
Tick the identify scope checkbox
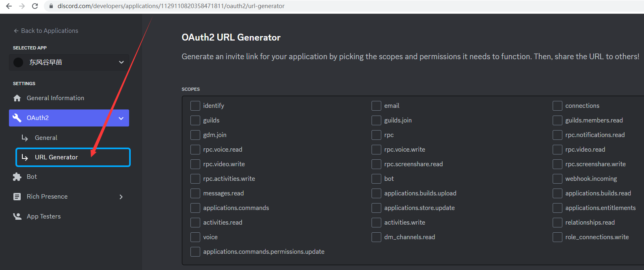(195, 106)
